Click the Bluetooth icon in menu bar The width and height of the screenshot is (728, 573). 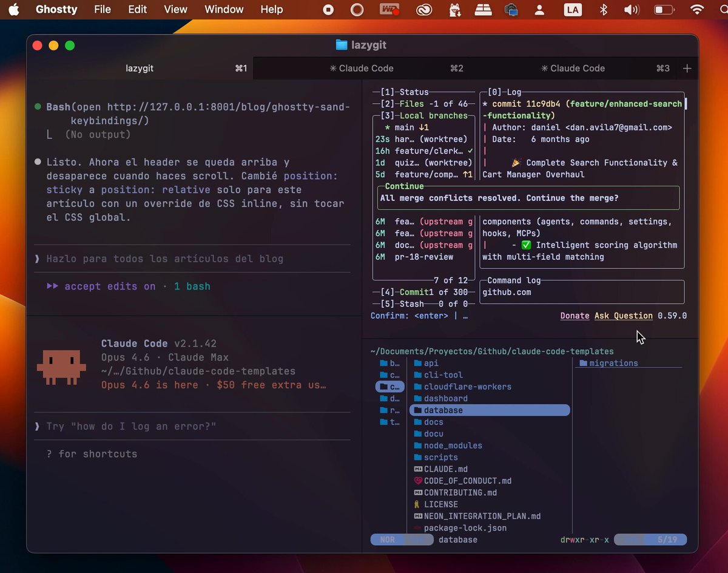(603, 9)
